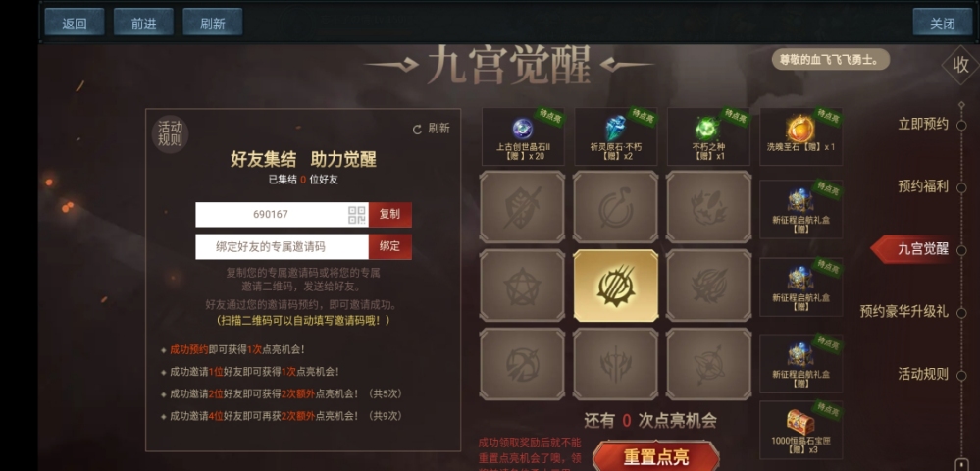Image resolution: width=980 pixels, height=471 pixels.
Task: Open the 洗魂圣石 orange gem reward
Action: 800,136
